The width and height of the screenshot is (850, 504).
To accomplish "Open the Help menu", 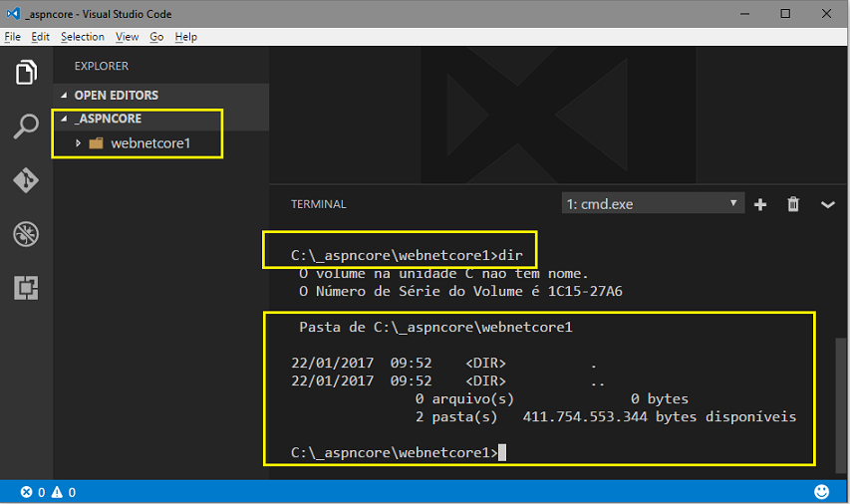I will coord(186,37).
